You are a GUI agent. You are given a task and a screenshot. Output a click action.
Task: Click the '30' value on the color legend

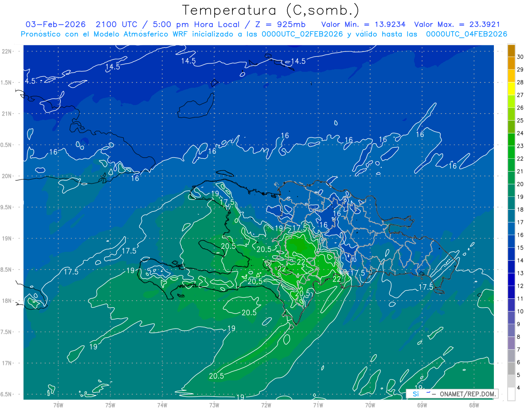click(520, 57)
